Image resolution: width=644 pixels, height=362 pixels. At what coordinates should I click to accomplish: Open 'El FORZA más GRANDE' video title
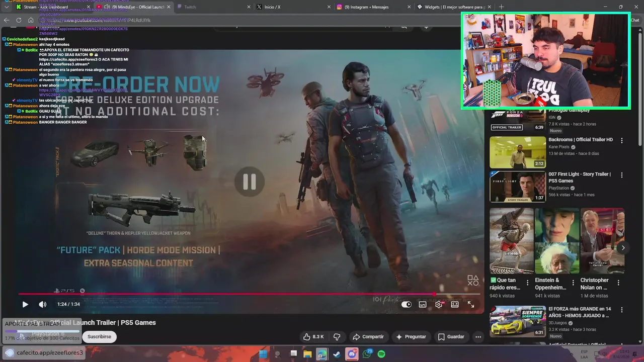(580, 312)
